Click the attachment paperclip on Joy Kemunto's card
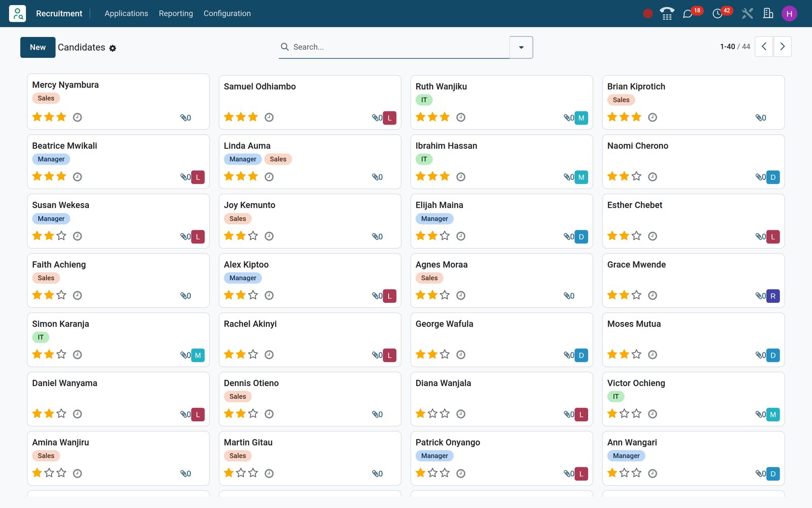The image size is (812, 508). pos(375,236)
